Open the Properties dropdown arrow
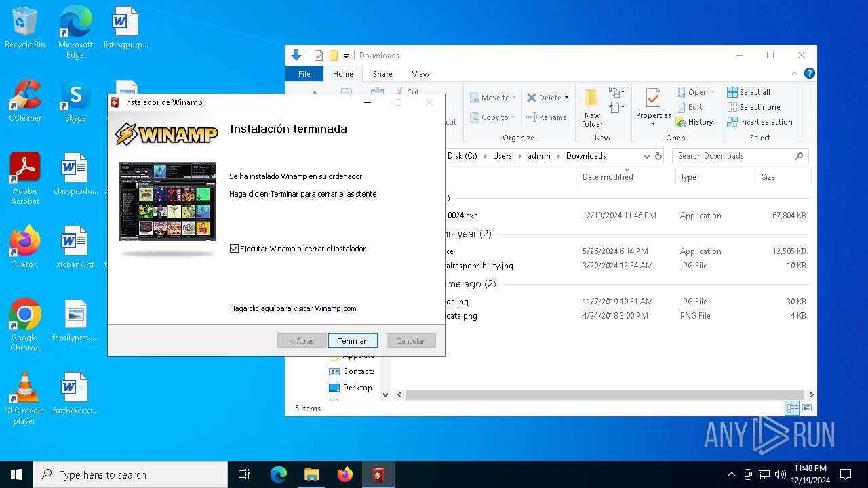 (x=653, y=124)
